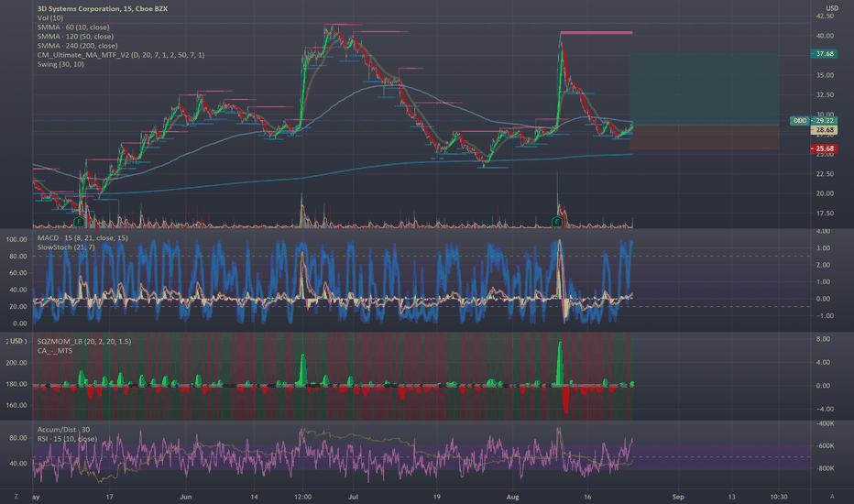Click the 20.00 level on the main price axis
854x504 pixels.
click(825, 193)
